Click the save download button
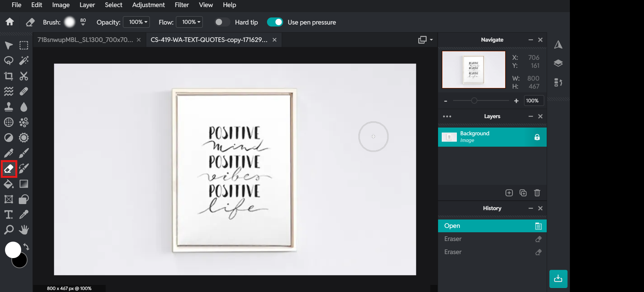This screenshot has height=292, width=644. pyautogui.click(x=558, y=279)
